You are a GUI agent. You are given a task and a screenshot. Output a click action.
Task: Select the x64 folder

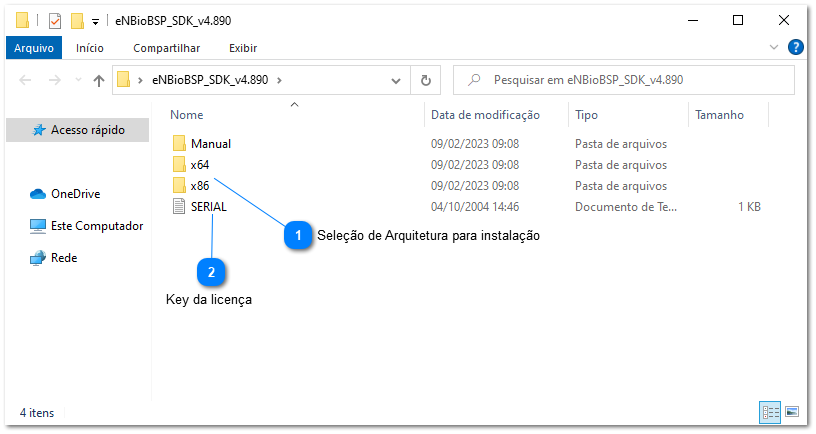tap(200, 165)
